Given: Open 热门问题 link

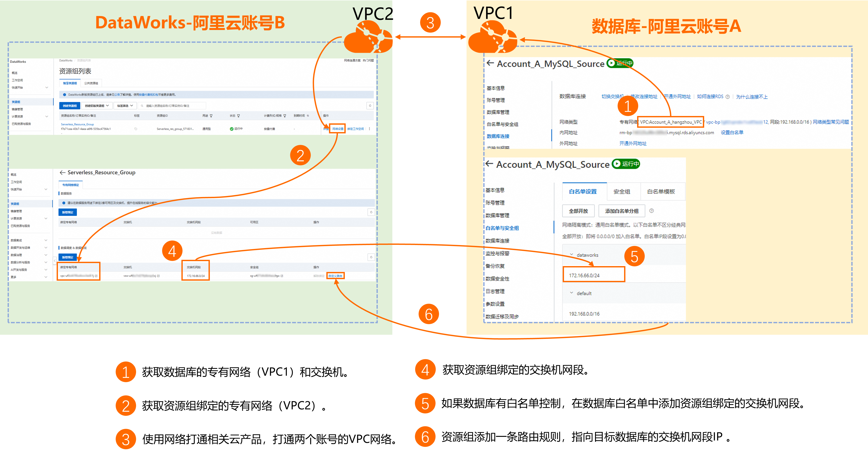Looking at the screenshot, I should (368, 60).
